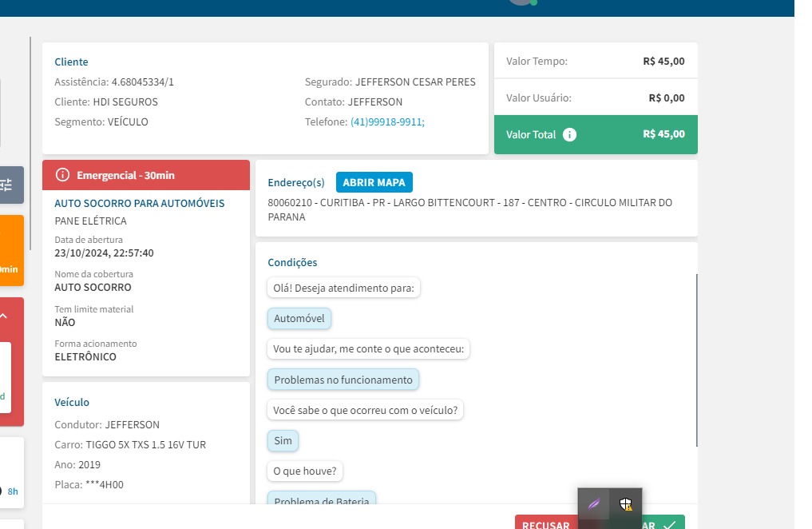
Task: Click the Tem limite material NÃO value
Action: 65,322
